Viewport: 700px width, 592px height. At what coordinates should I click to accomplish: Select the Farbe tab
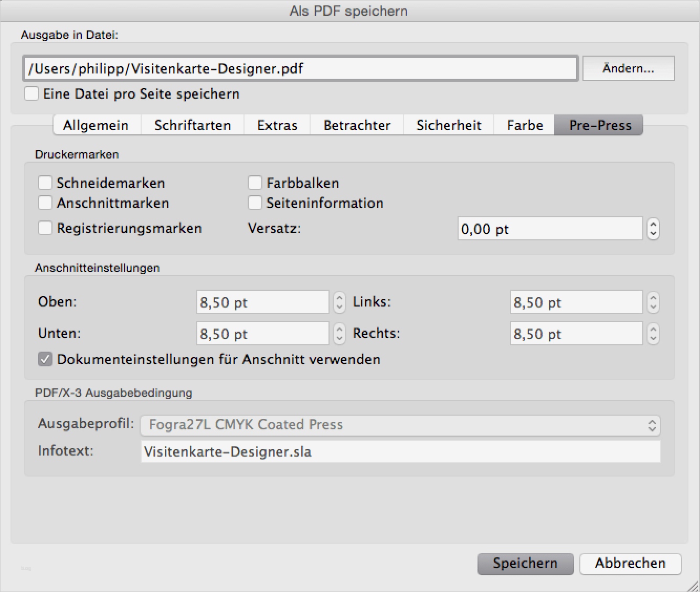point(524,125)
